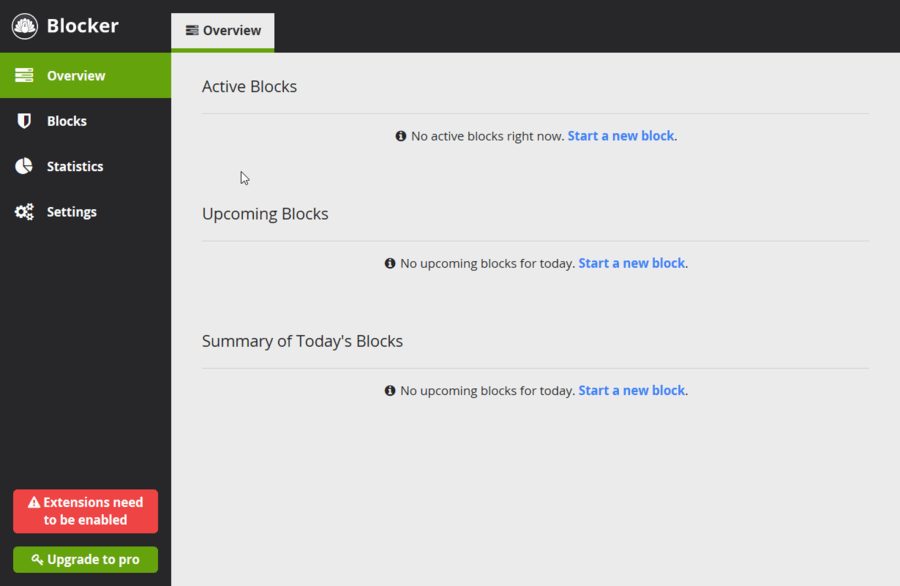Image resolution: width=900 pixels, height=586 pixels.
Task: Click the info icon under Summary of Today's Blocks
Action: click(x=390, y=391)
